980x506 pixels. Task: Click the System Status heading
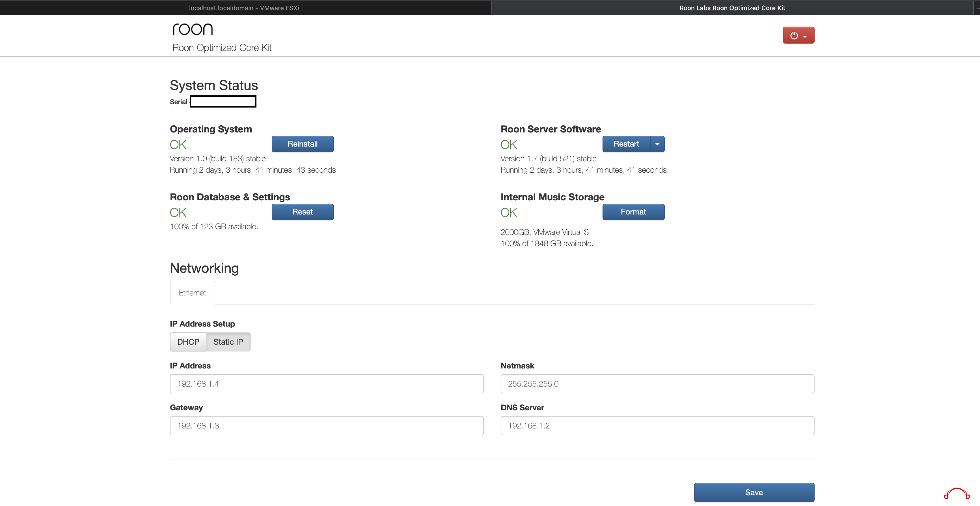pyautogui.click(x=214, y=85)
